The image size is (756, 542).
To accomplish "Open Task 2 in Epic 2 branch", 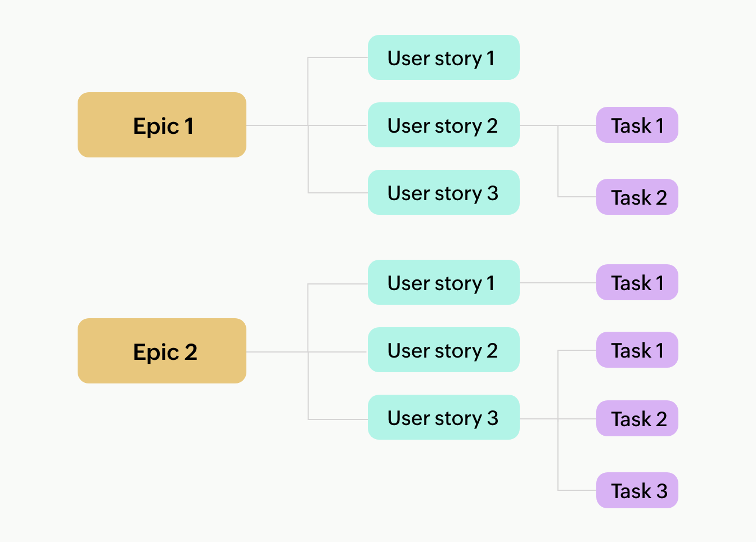I will 637,418.
